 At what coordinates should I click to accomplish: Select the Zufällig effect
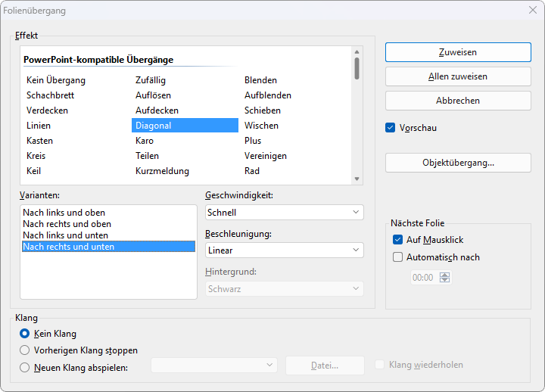pos(151,80)
